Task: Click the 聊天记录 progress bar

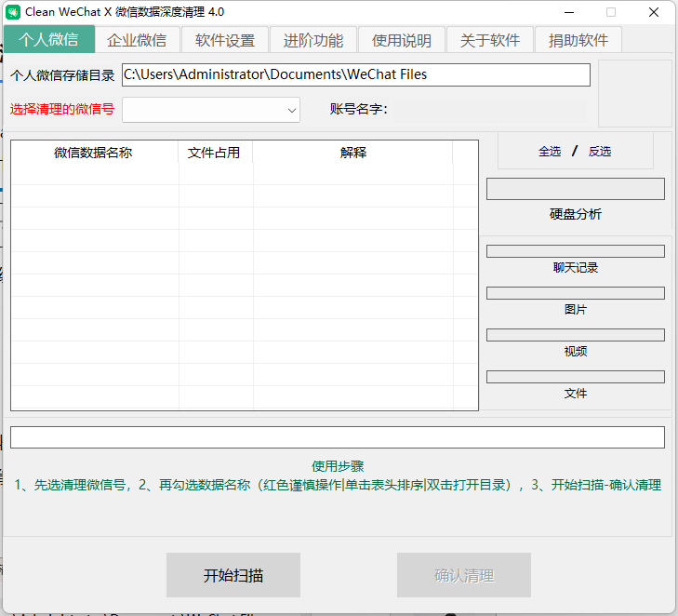Action: click(x=575, y=251)
